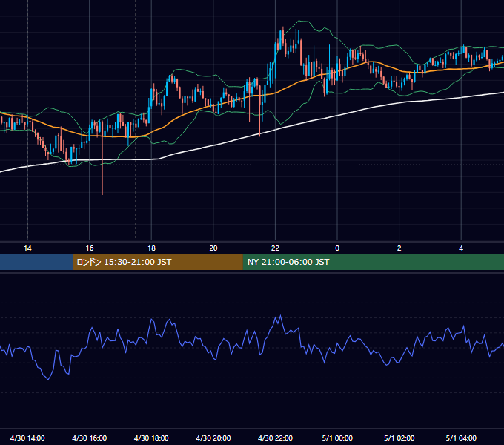The height and width of the screenshot is (445, 504).
Task: Click the time axis label 22
Action: 275,248
